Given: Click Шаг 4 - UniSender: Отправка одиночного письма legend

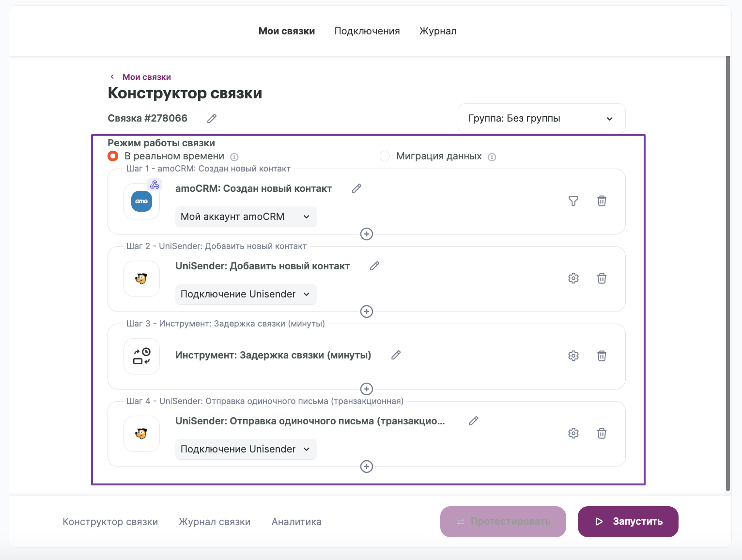Looking at the screenshot, I should 265,401.
